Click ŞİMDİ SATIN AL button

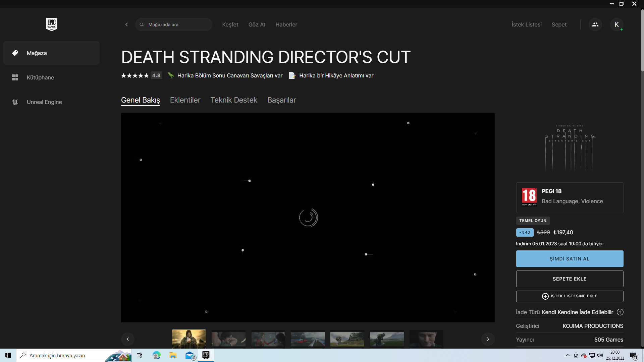click(570, 259)
